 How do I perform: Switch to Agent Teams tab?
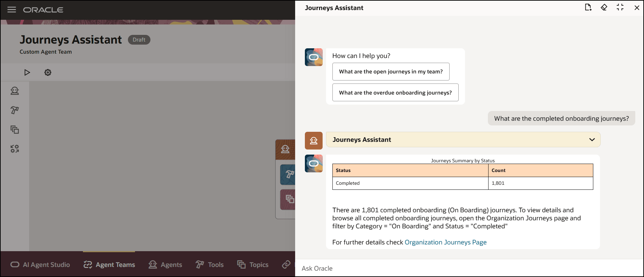pos(109,265)
